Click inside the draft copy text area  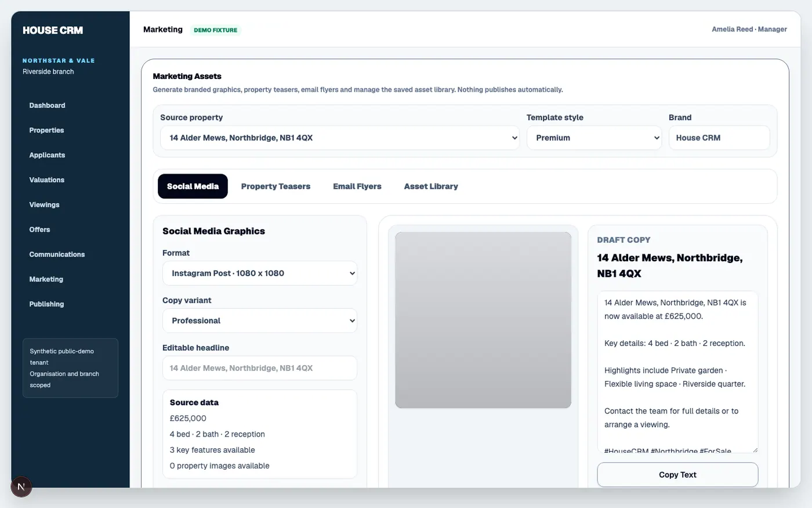click(677, 372)
